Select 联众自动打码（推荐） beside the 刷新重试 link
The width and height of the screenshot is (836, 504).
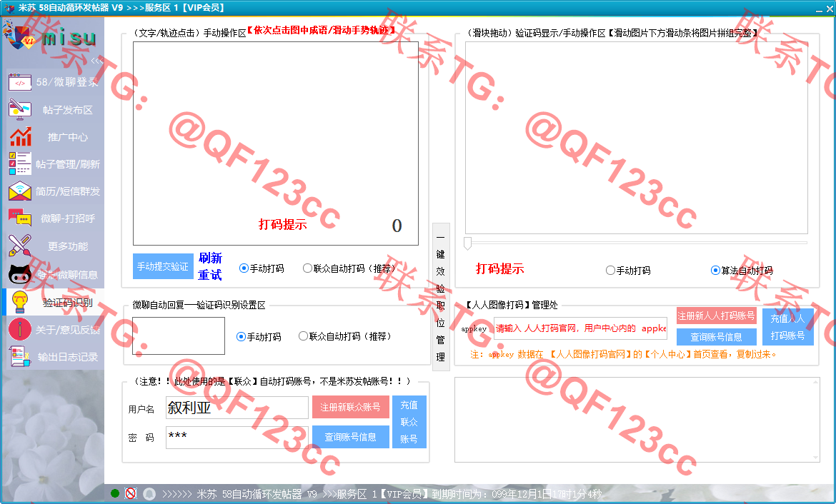(x=349, y=268)
